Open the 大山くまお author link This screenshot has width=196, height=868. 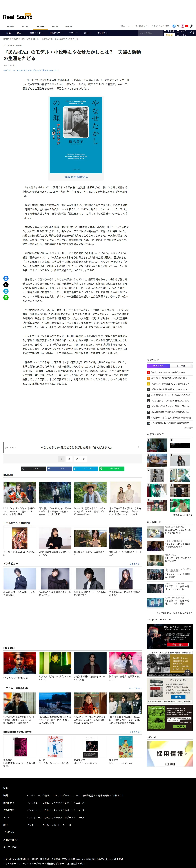(11, 65)
